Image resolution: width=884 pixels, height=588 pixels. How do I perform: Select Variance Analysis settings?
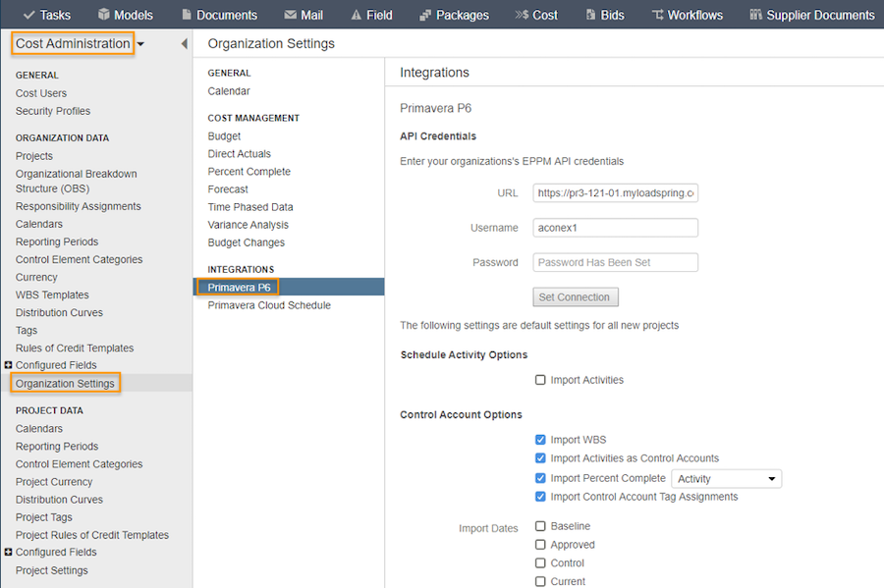pos(249,225)
